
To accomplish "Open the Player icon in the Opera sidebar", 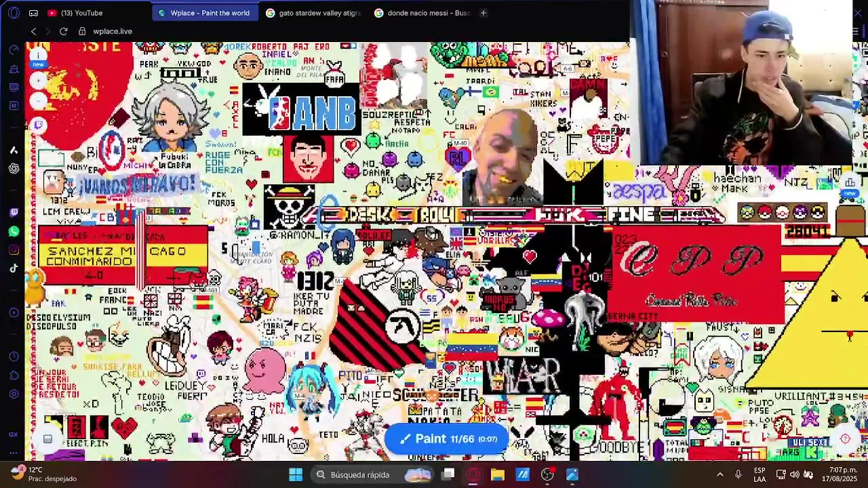I will (14, 312).
